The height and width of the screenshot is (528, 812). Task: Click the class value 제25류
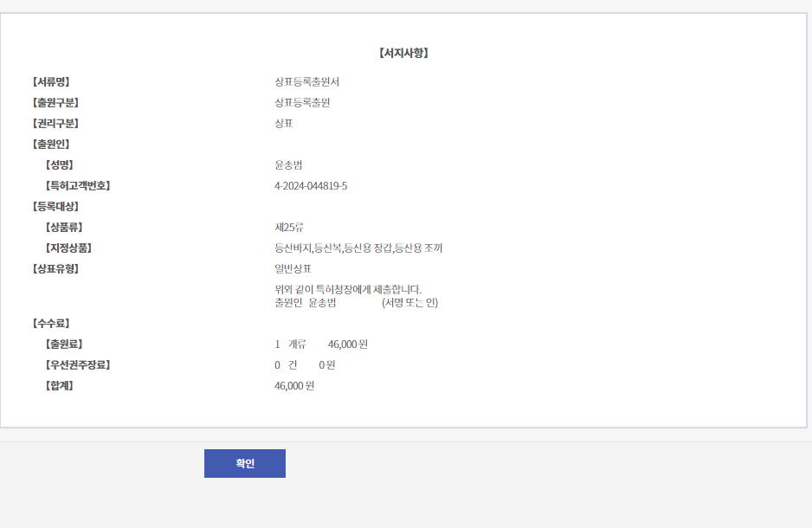click(x=289, y=228)
